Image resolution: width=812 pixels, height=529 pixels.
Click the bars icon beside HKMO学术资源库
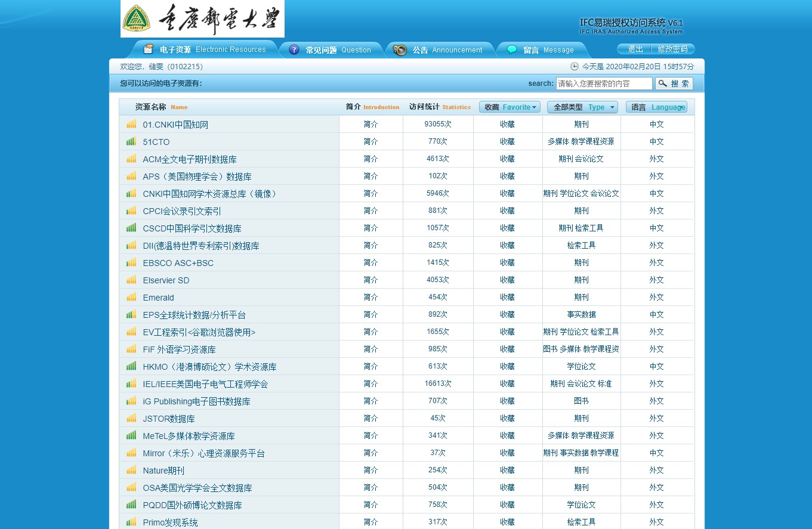131,366
